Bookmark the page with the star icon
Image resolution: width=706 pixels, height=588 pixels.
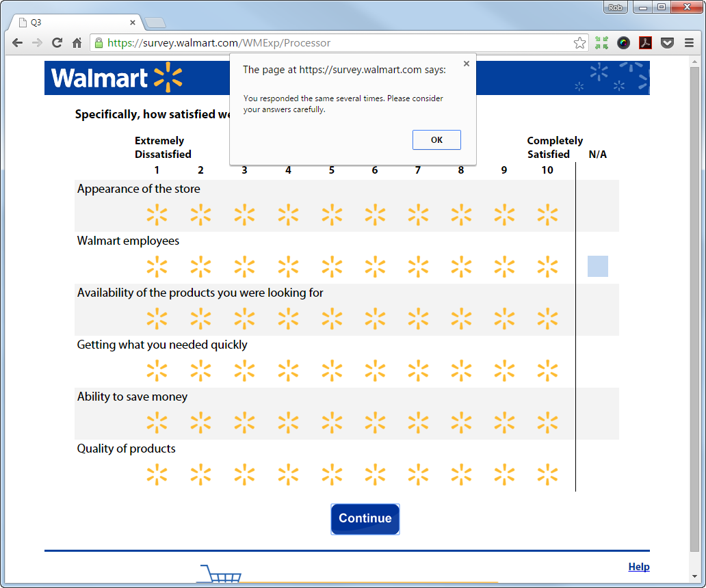pos(579,42)
